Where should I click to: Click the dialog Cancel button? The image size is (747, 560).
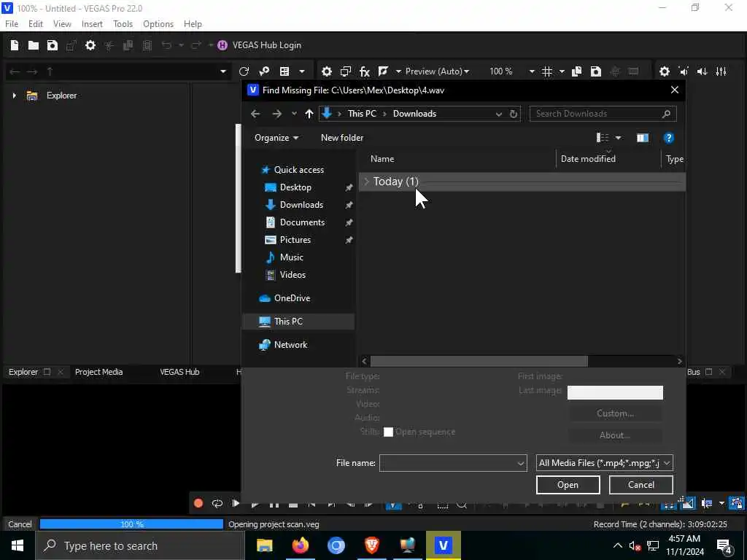[x=640, y=485]
